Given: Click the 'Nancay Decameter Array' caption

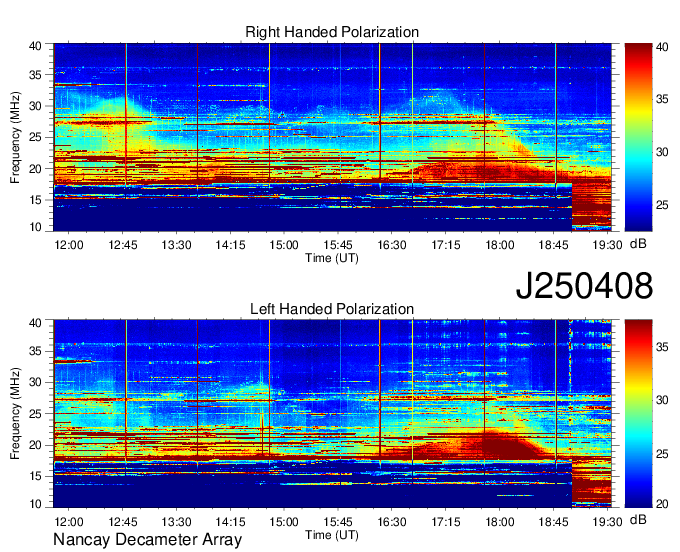Looking at the screenshot, I should pyautogui.click(x=147, y=539).
